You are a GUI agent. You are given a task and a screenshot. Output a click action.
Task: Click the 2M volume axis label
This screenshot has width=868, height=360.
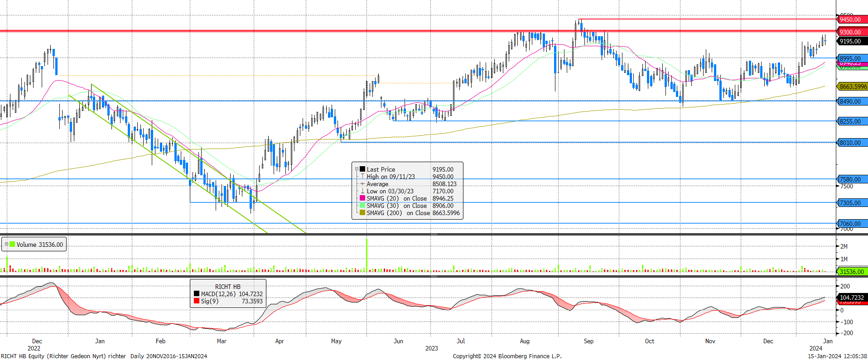coord(844,246)
